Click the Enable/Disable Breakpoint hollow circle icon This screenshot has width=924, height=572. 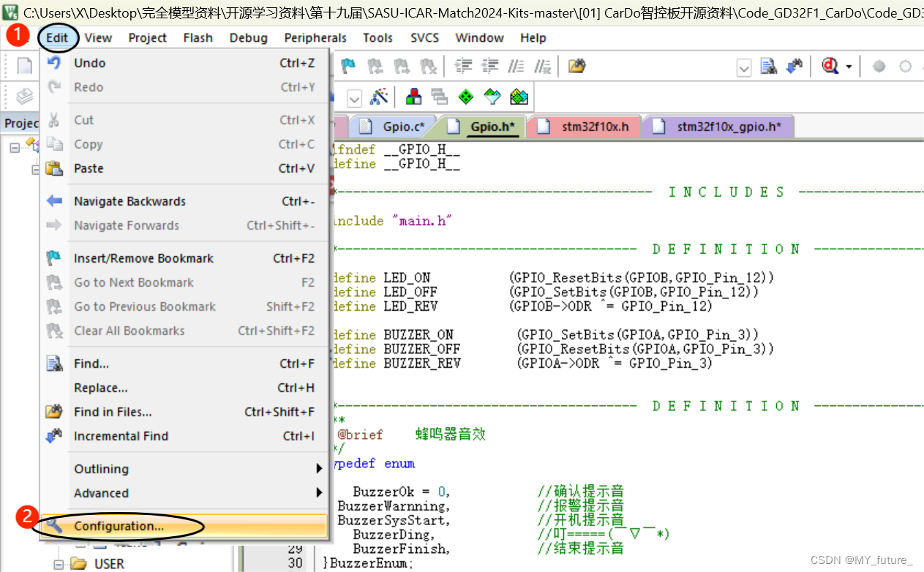(906, 67)
